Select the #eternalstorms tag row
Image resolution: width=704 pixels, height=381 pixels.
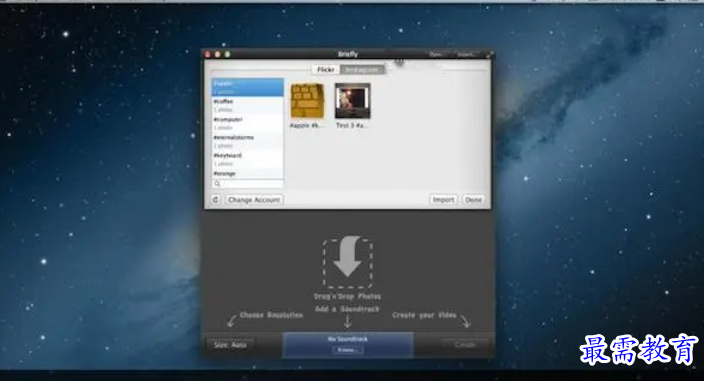(x=247, y=141)
